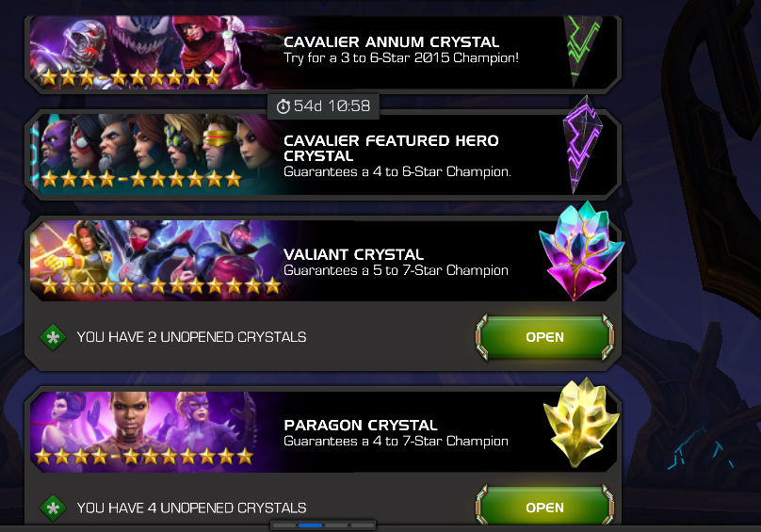
Task: Click the Paragon Crystal title text
Action: tap(361, 426)
